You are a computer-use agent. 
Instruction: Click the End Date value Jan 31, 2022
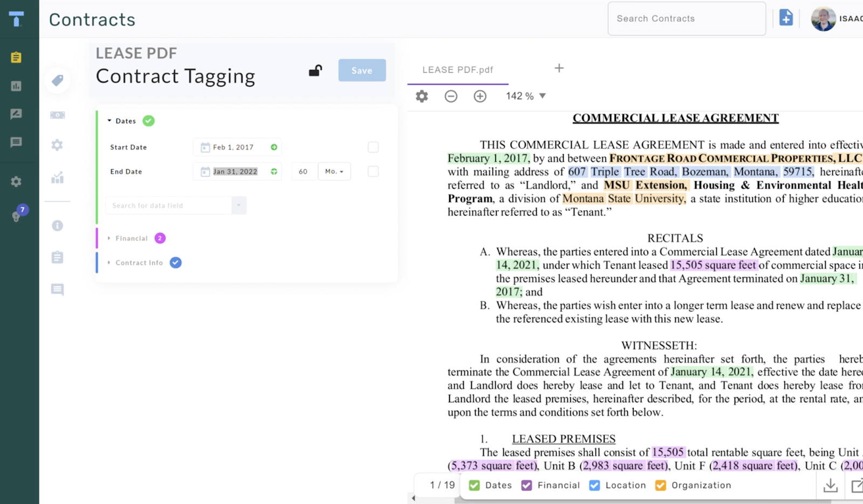tap(235, 171)
